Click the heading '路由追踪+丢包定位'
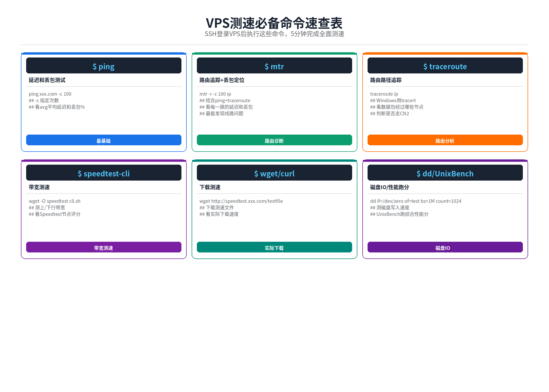This screenshot has width=549, height=392. 222,80
